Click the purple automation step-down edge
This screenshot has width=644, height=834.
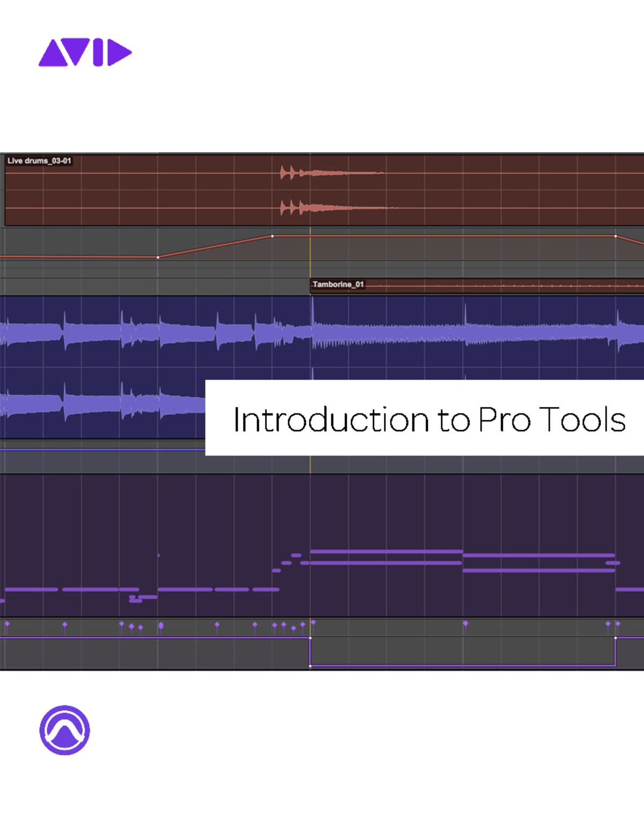click(x=311, y=652)
